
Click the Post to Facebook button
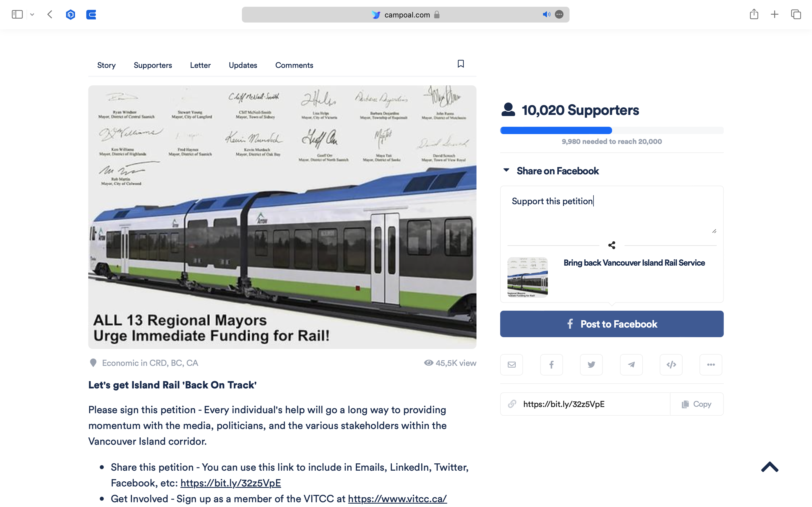[611, 324]
